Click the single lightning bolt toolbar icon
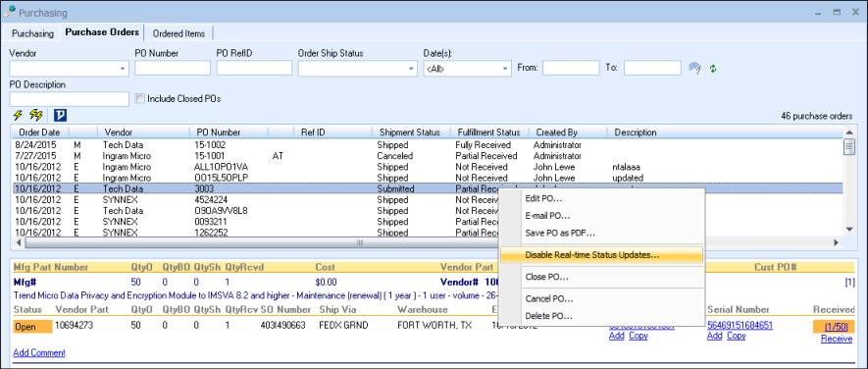Screen dimensions: 868x369 [17, 115]
